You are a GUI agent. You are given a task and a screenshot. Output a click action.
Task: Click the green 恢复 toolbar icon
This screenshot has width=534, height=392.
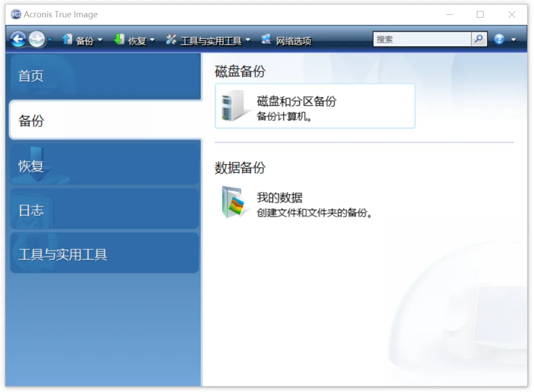[x=119, y=40]
